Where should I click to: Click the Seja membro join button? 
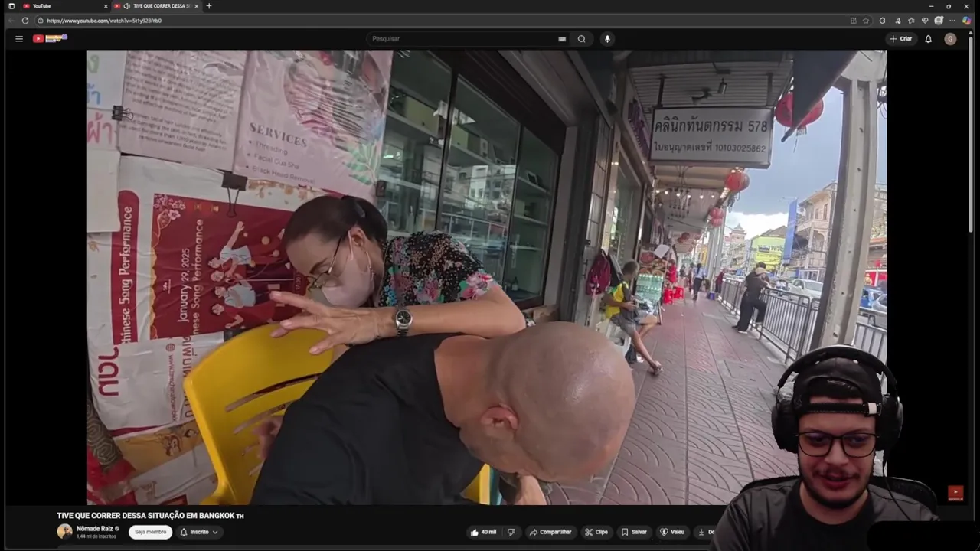tap(150, 532)
